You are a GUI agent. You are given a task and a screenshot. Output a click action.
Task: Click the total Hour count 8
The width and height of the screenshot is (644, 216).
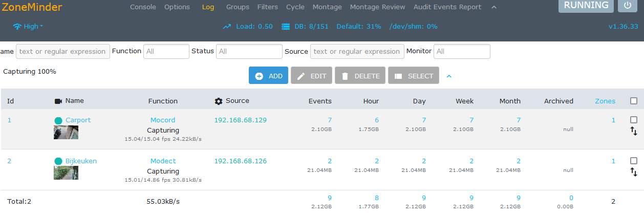tap(377, 198)
